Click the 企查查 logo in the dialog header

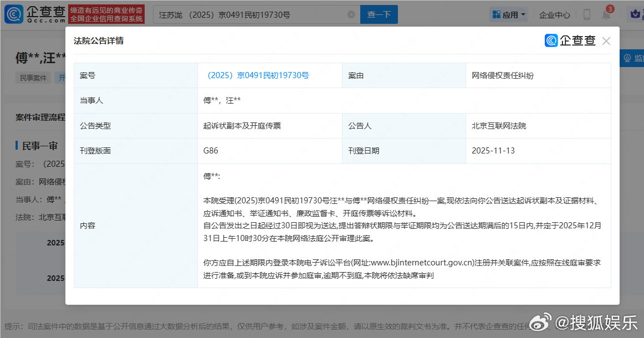570,40
